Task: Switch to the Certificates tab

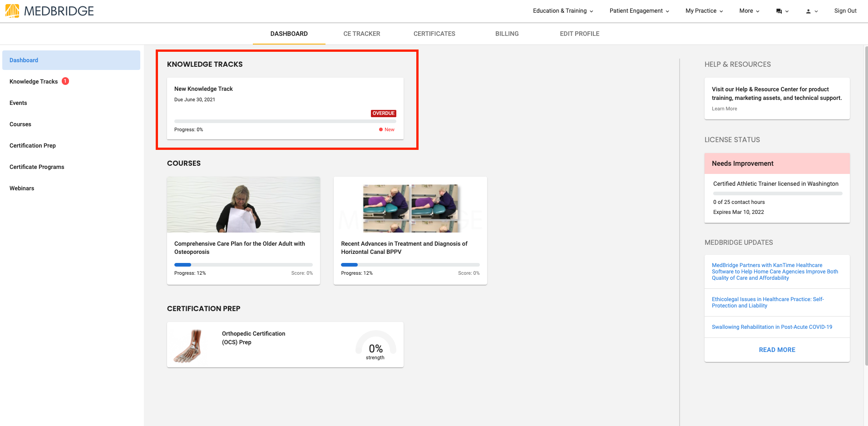Action: tap(434, 34)
